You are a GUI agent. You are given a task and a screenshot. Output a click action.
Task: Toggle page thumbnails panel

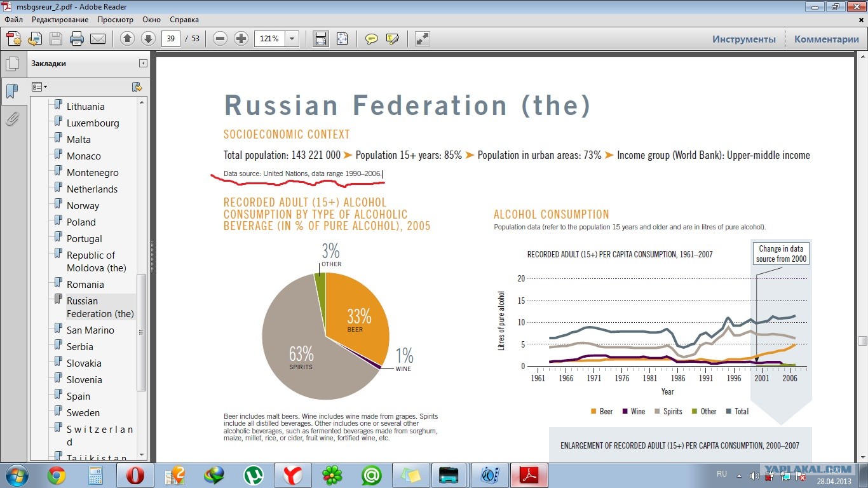(x=13, y=64)
